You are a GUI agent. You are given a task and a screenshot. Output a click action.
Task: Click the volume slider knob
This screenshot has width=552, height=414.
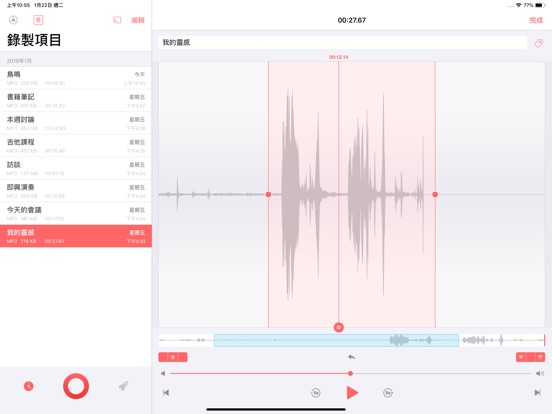350,374
